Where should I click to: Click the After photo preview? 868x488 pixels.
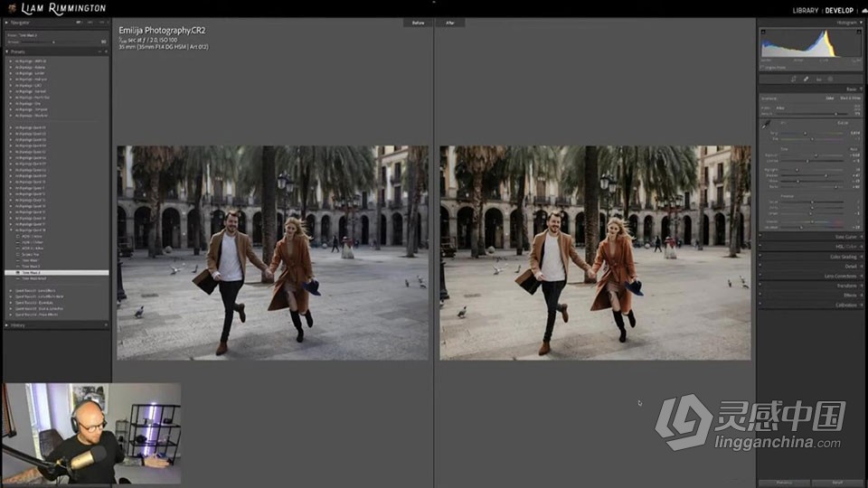595,253
